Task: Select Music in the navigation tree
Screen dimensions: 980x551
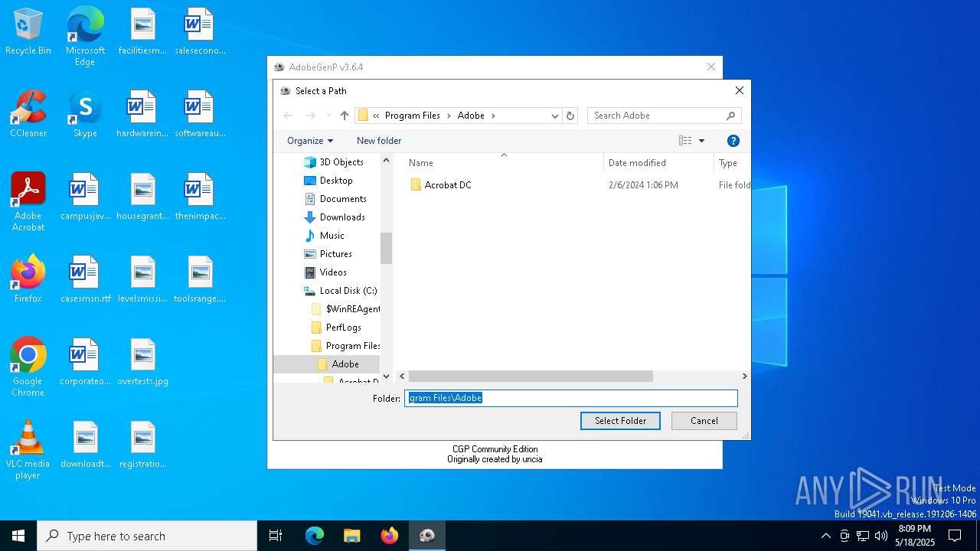Action: point(325,236)
